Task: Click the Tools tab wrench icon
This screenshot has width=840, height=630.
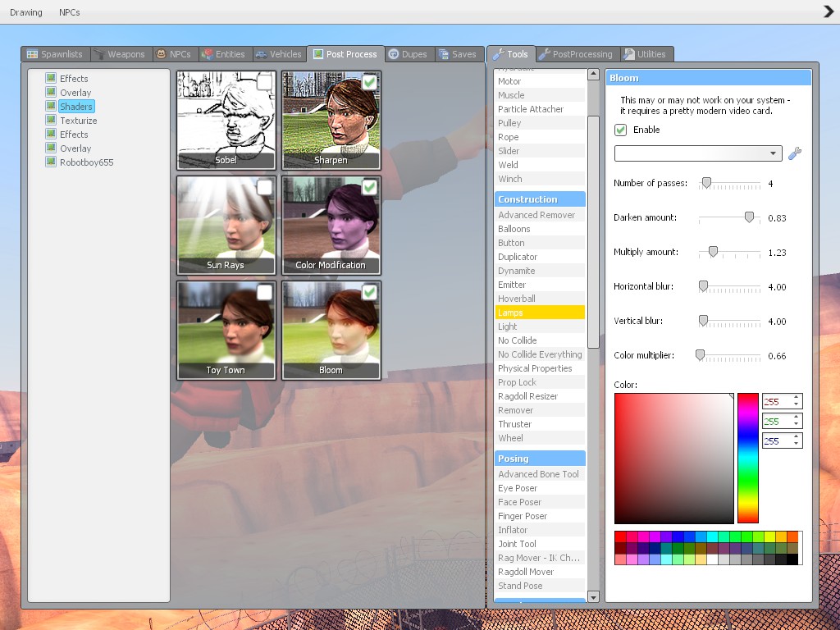Action: pyautogui.click(x=499, y=54)
